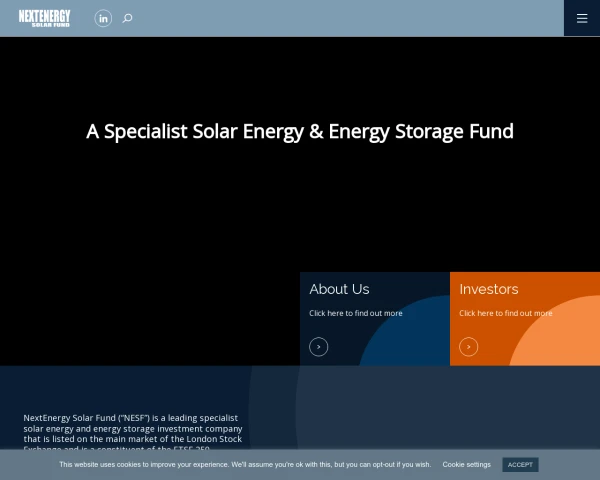Click the Investors arrow circle

click(469, 347)
